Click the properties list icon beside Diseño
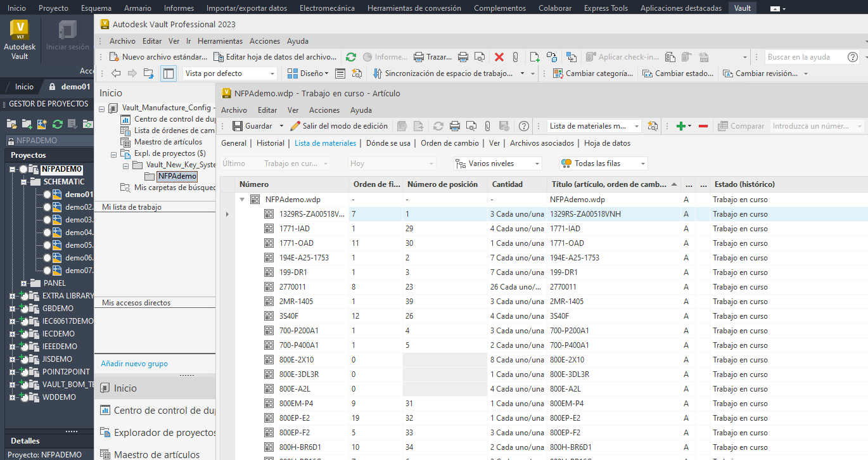The image size is (868, 460). (340, 73)
